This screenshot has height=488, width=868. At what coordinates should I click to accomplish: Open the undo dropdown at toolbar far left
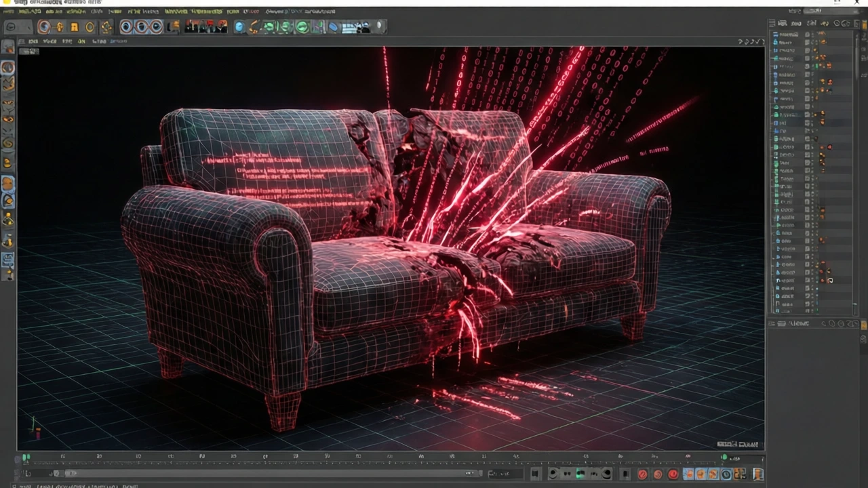(18, 27)
